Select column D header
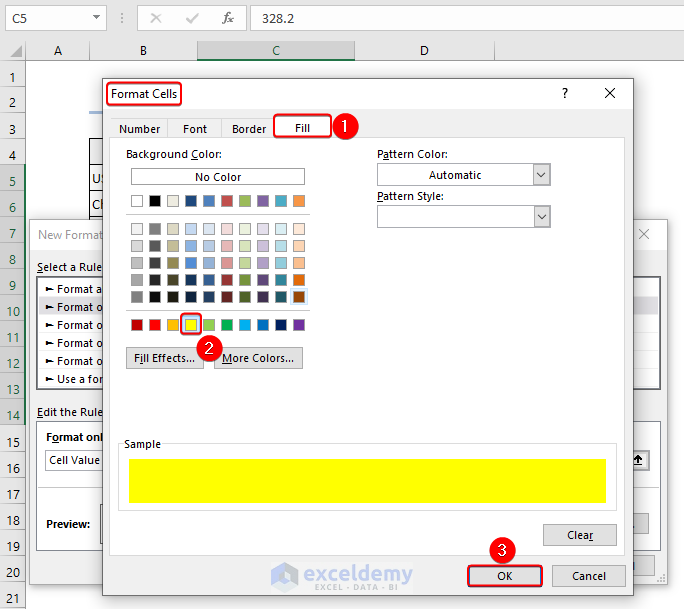684x609 pixels. click(x=424, y=51)
